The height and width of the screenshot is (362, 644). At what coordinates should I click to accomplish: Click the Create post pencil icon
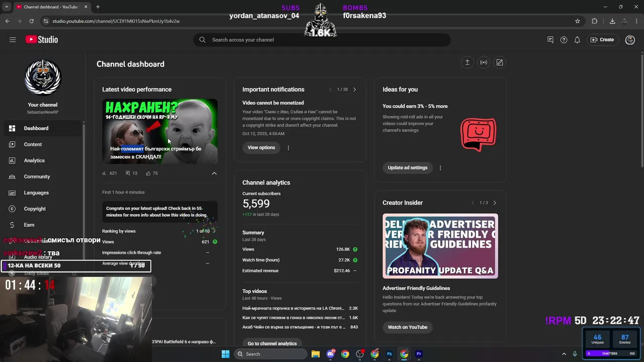[500, 62]
